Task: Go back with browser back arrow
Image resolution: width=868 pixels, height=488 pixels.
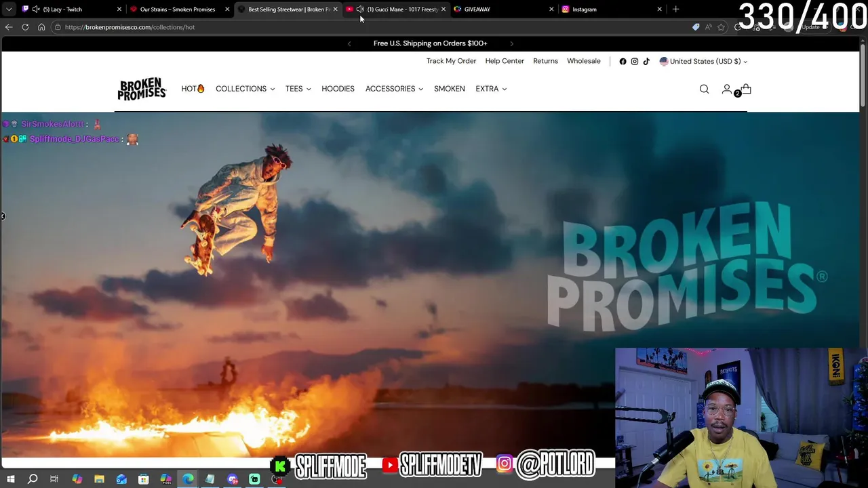Action: tap(9, 27)
